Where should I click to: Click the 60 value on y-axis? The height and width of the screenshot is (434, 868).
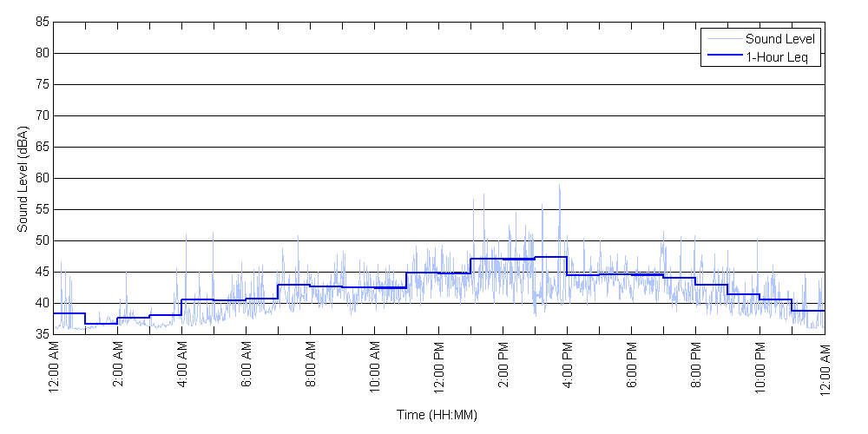tap(42, 179)
